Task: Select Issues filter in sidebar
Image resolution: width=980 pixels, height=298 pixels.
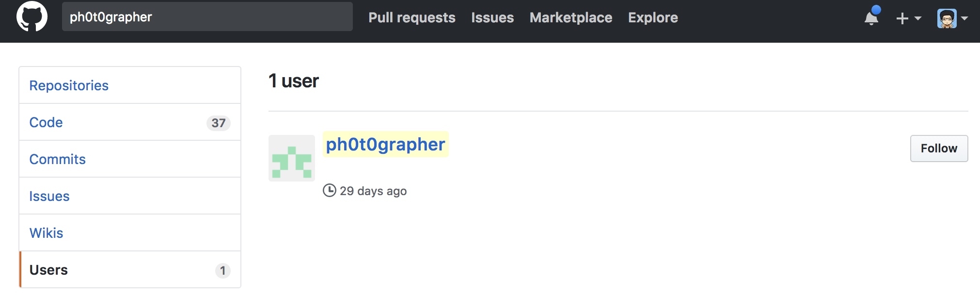Action: coord(130,196)
